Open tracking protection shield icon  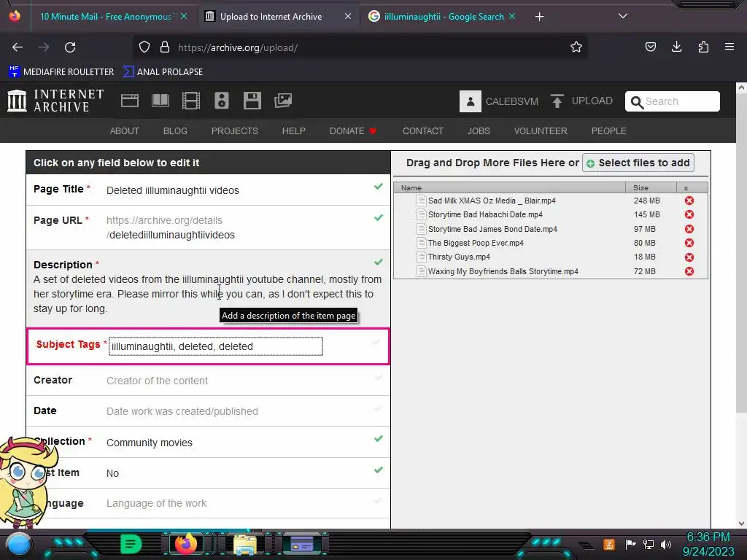coord(144,47)
